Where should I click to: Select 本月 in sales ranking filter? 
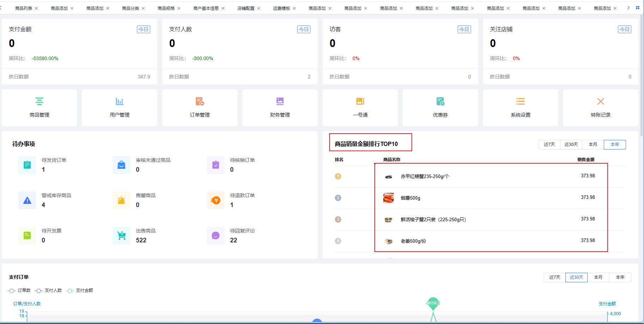click(593, 145)
